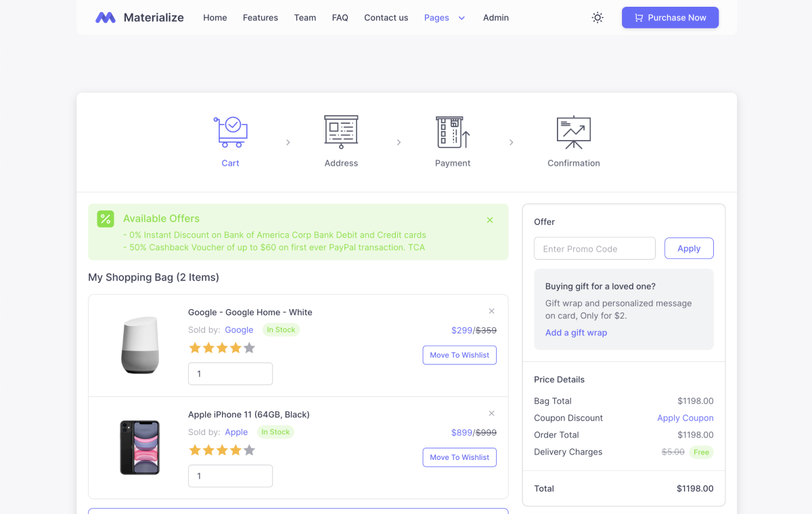
Task: Click the Enter Promo Code field
Action: tap(594, 248)
